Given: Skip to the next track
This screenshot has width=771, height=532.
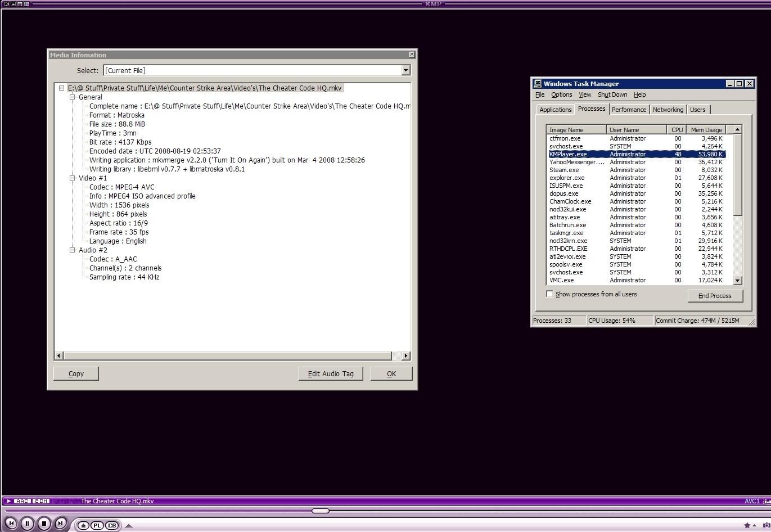Looking at the screenshot, I should pyautogui.click(x=60, y=524).
